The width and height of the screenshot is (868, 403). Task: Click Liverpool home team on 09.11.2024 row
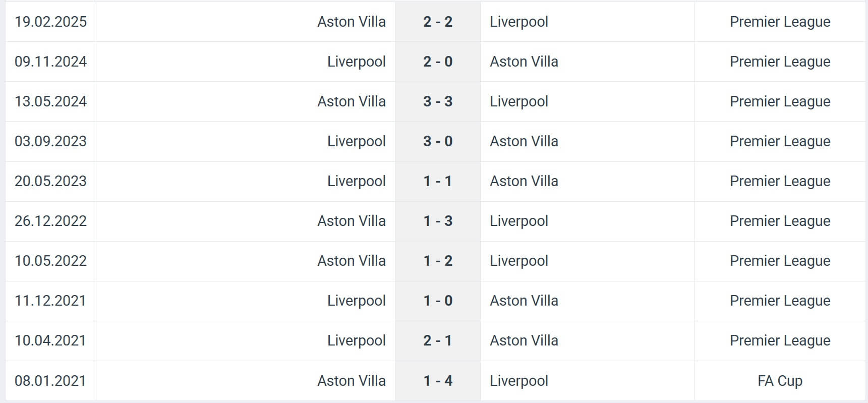pyautogui.click(x=356, y=62)
